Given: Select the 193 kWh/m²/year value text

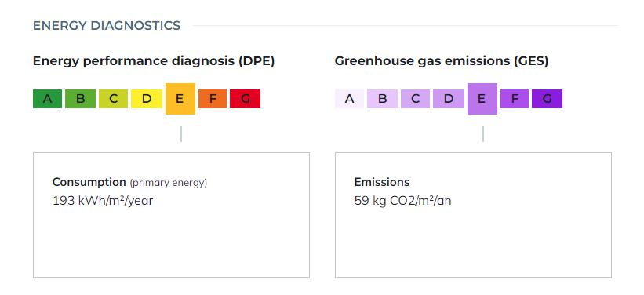Looking at the screenshot, I should (103, 201).
